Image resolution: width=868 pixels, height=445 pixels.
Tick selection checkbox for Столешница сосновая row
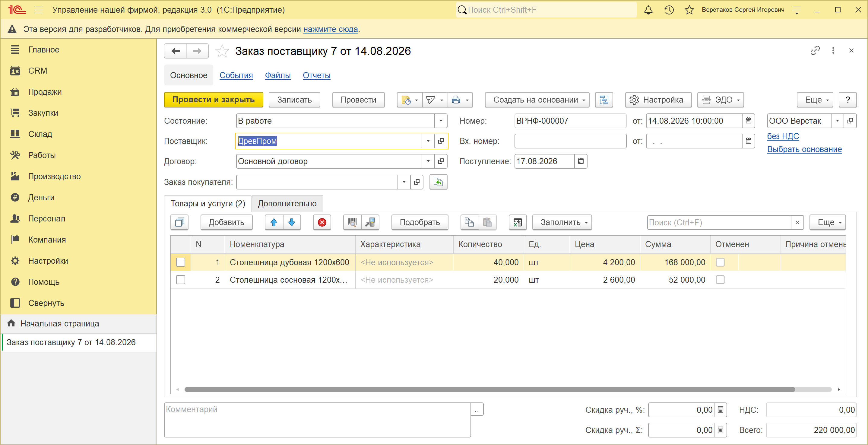(x=181, y=280)
